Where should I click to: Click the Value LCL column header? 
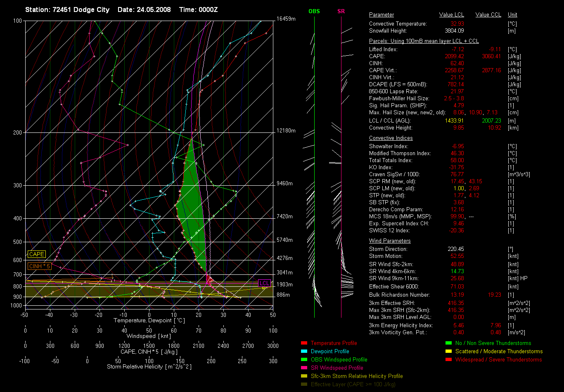click(x=452, y=15)
